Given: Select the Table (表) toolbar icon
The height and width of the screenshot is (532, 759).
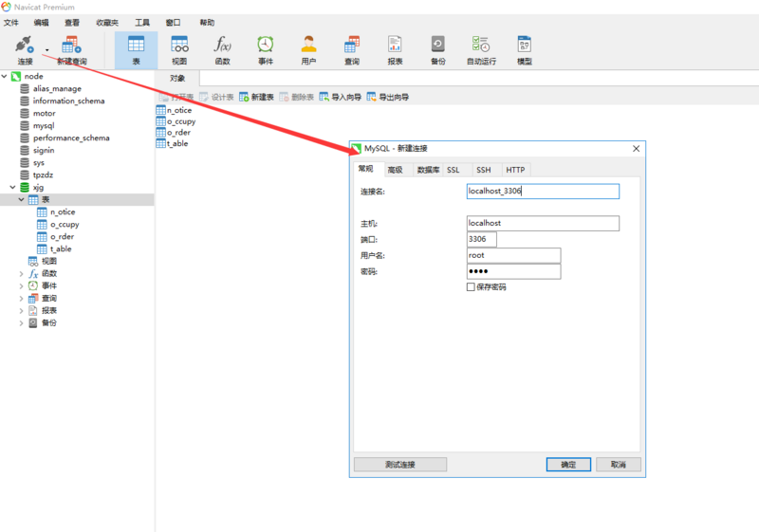Looking at the screenshot, I should click(x=136, y=45).
